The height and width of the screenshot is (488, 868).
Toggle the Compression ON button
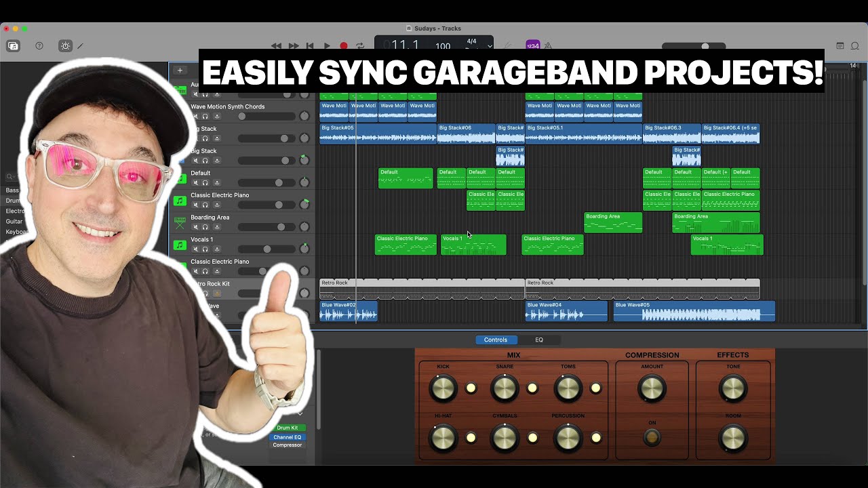(x=652, y=437)
